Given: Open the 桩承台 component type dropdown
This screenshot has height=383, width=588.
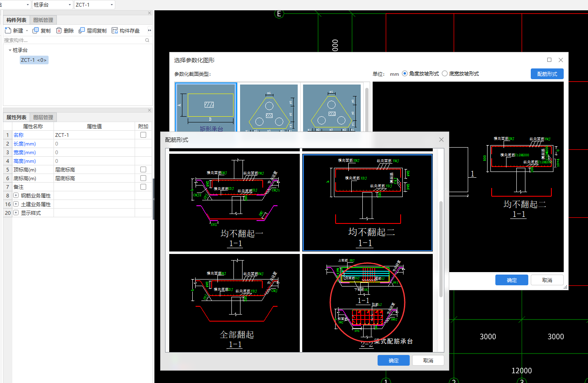Looking at the screenshot, I should [x=70, y=5].
